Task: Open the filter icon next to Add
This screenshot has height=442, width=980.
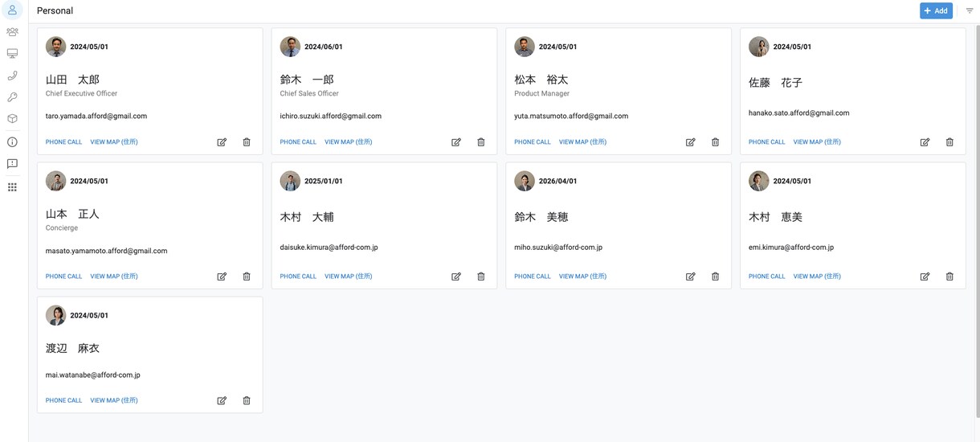Action: (x=970, y=10)
